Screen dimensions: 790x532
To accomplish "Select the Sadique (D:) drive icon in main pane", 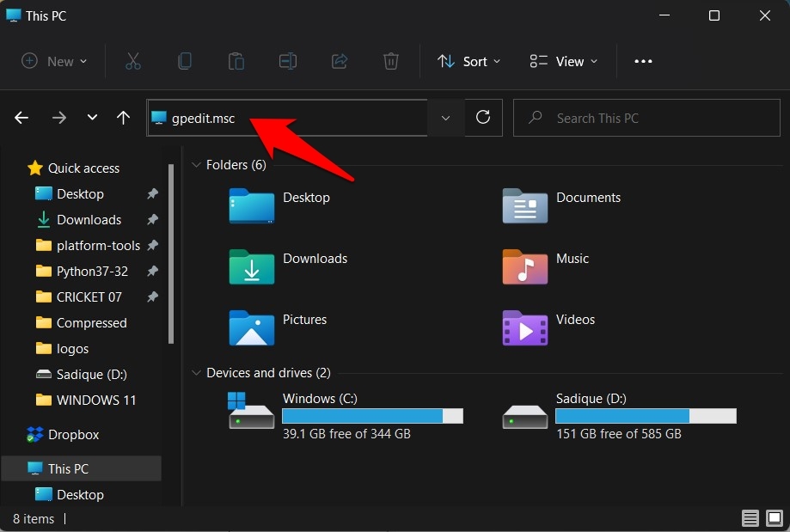I will click(525, 416).
